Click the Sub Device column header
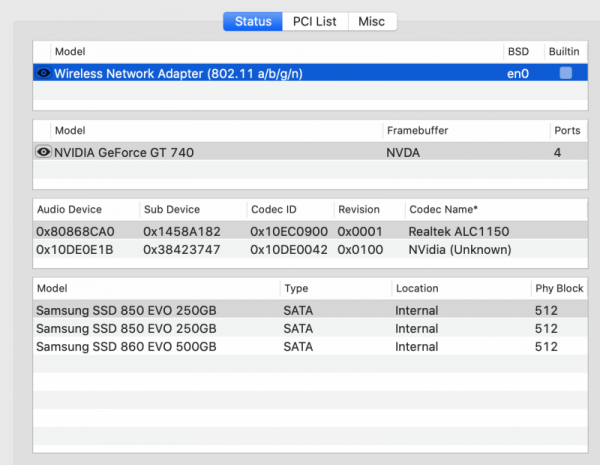 coord(172,210)
